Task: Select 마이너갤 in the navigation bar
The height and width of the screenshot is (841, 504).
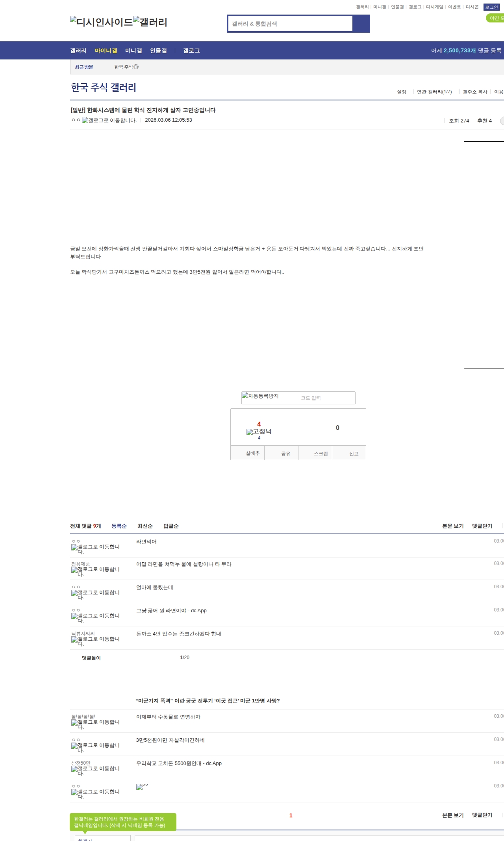Action: click(106, 50)
